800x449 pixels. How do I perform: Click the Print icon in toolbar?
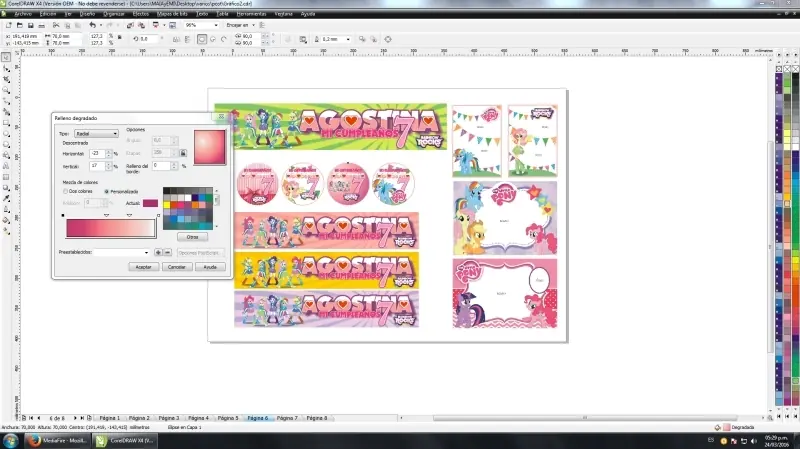[x=41, y=25]
